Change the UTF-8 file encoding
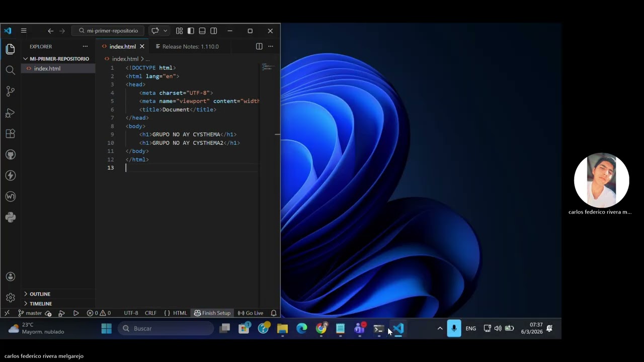This screenshot has width=644, height=362. 131,313
